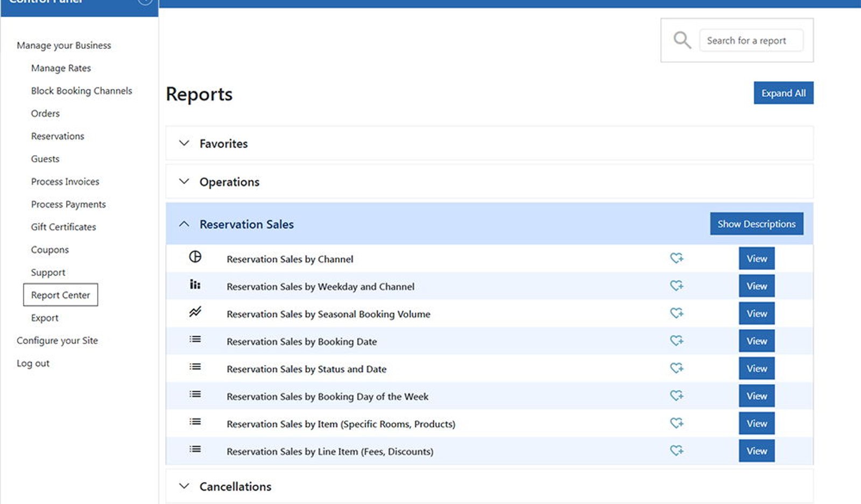Image resolution: width=861 pixels, height=504 pixels.
Task: Click the Search for a report field
Action: (x=751, y=40)
